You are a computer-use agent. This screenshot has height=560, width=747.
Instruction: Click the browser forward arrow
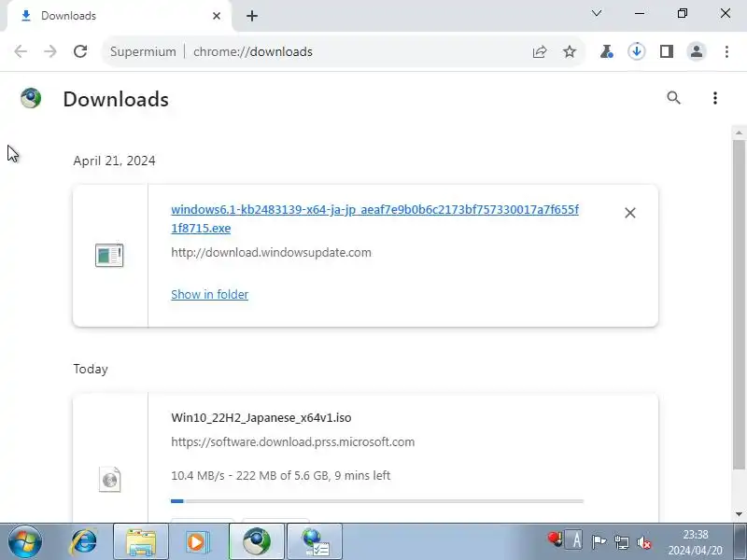[50, 51]
